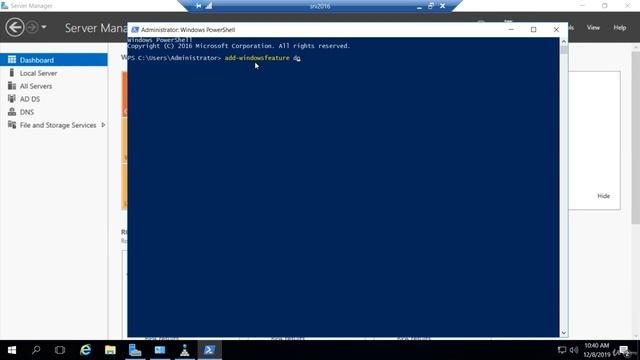Viewport: 640px width, 360px height.
Task: Click the add-windowsfeature command text
Action: click(x=257, y=58)
